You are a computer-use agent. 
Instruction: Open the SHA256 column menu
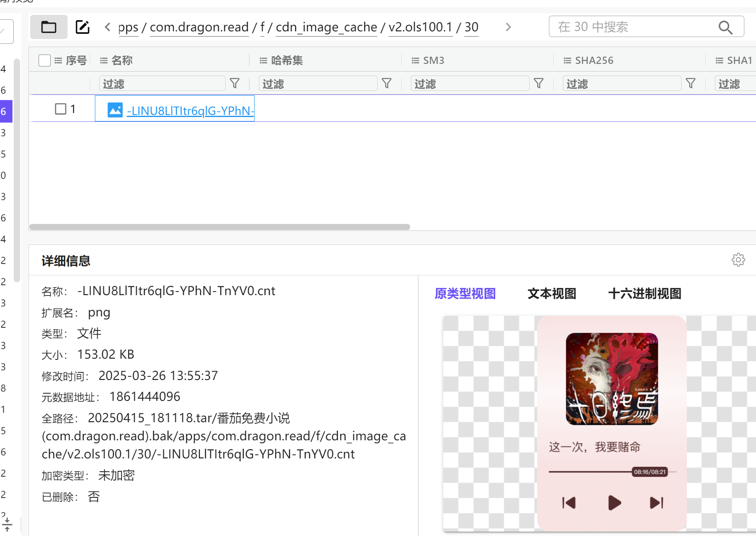coord(567,60)
